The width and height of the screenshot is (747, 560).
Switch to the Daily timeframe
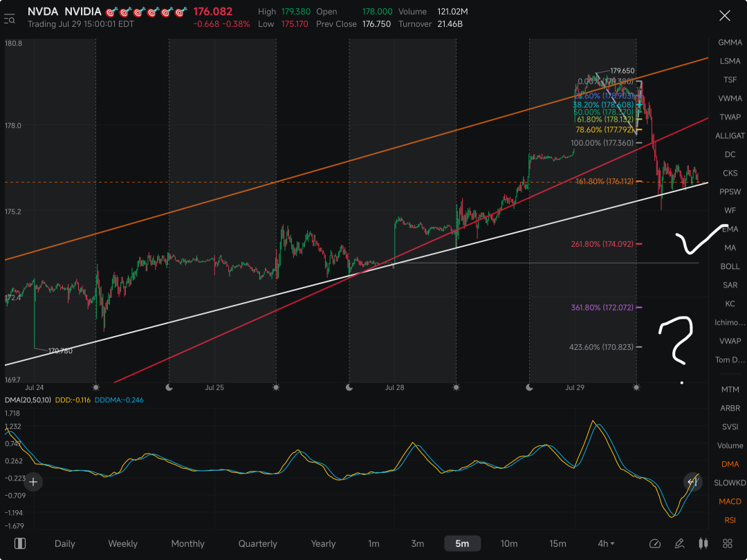click(65, 543)
